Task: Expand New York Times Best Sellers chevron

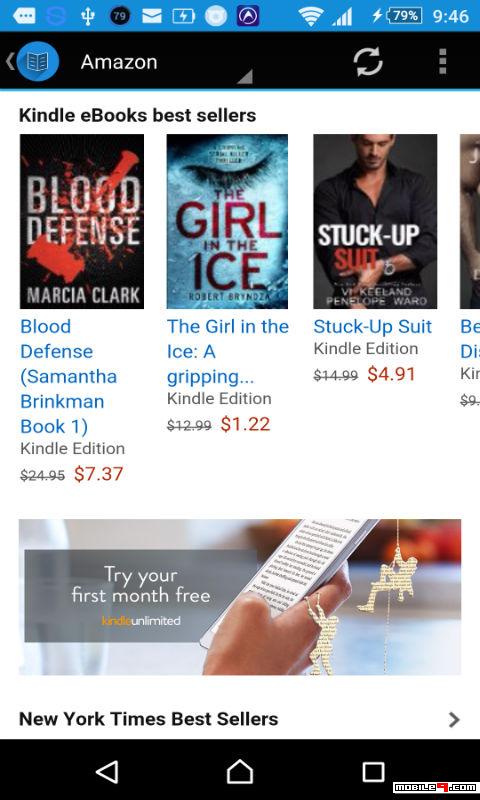Action: coord(453,719)
